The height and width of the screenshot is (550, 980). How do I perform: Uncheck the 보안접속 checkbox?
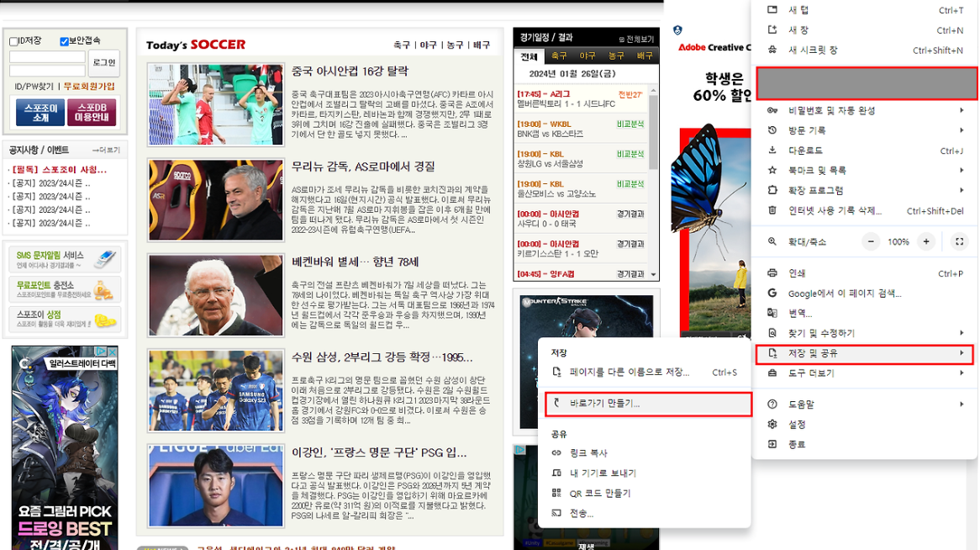65,41
